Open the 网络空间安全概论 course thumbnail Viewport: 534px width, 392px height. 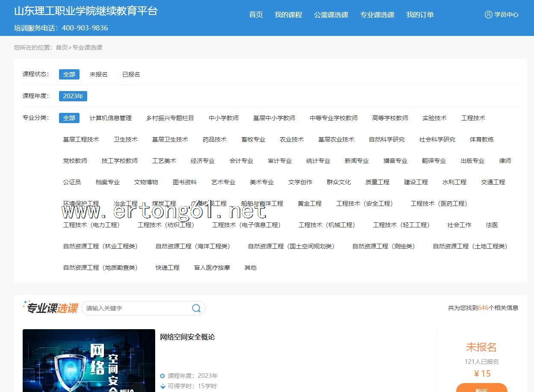pos(89,360)
